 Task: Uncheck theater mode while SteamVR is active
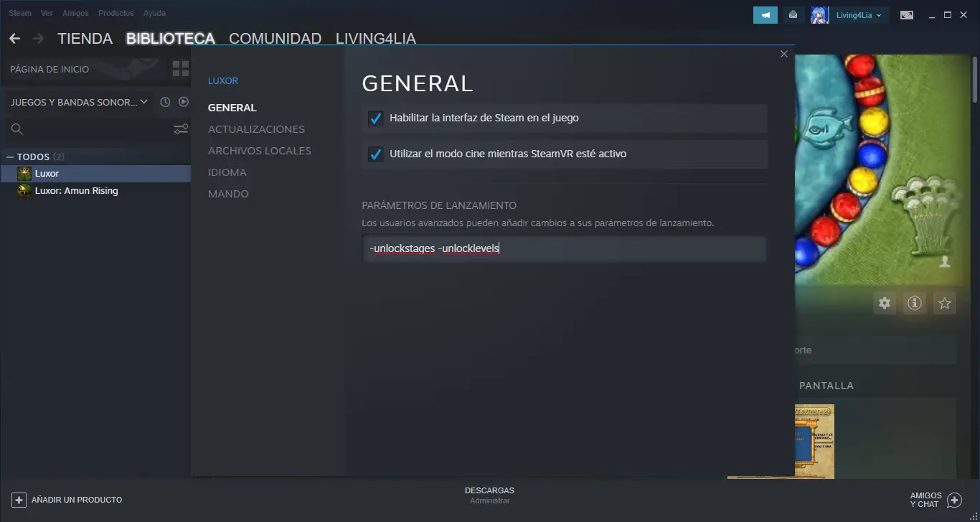(375, 154)
